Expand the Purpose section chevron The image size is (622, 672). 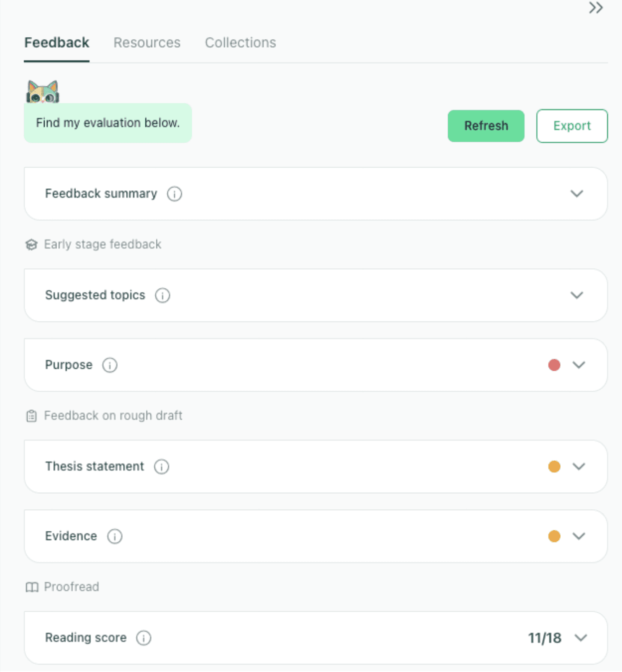(579, 365)
